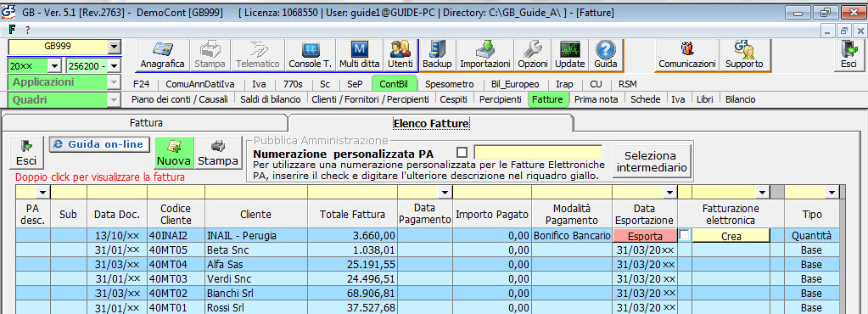Open Multi ditta
The image size is (868, 314).
[x=359, y=55]
